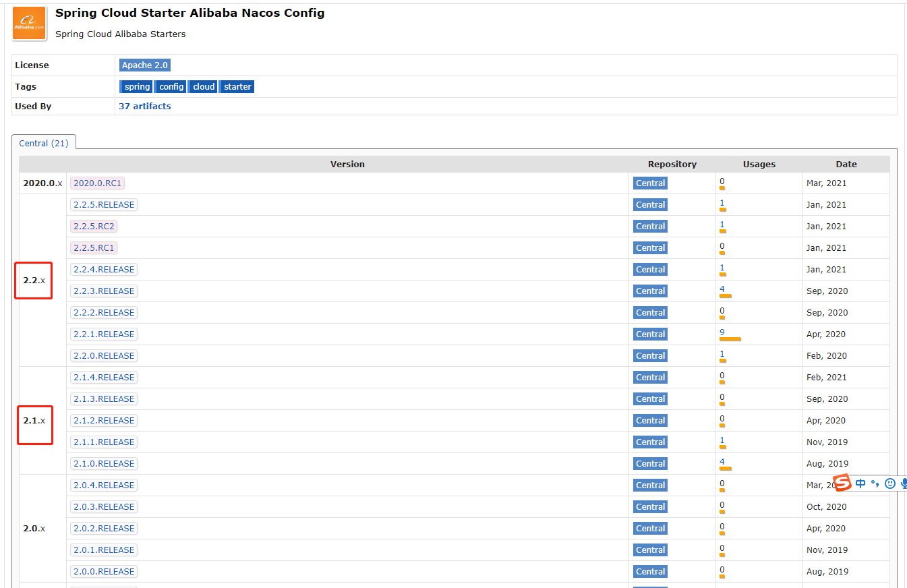This screenshot has width=907, height=588.
Task: Open the Central (21) tab
Action: (44, 143)
